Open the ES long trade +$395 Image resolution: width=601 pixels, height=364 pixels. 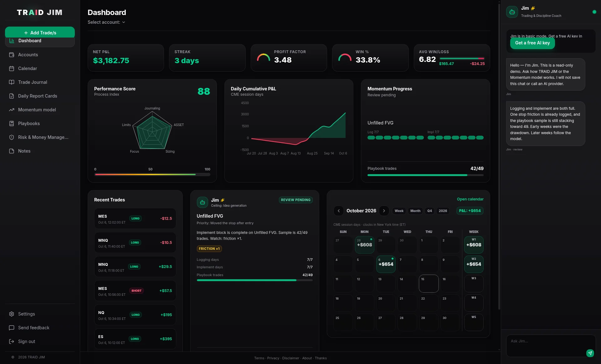click(x=135, y=339)
